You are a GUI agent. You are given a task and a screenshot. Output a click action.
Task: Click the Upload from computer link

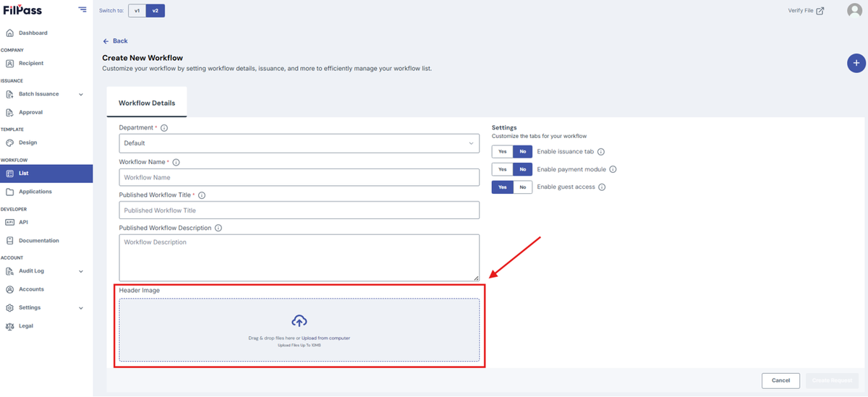[x=325, y=338]
